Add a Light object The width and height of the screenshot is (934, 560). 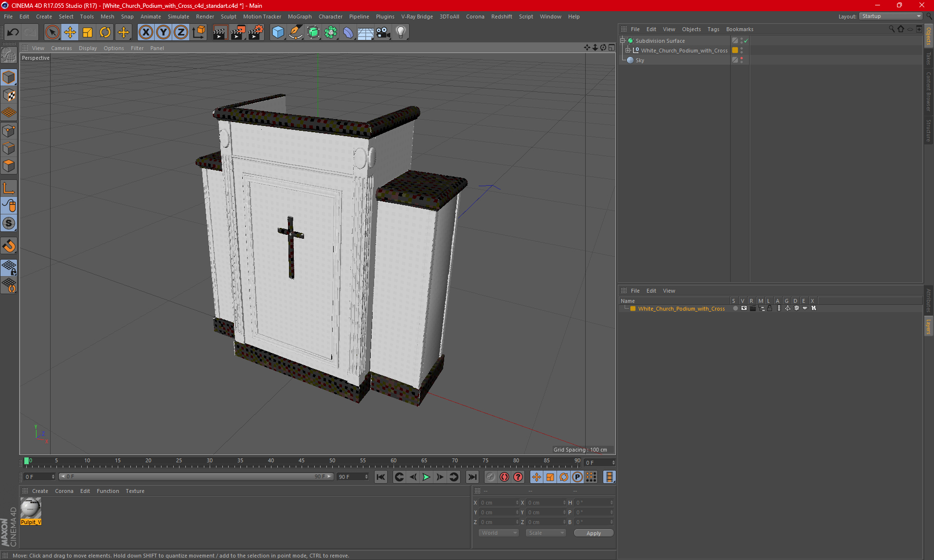pyautogui.click(x=400, y=33)
